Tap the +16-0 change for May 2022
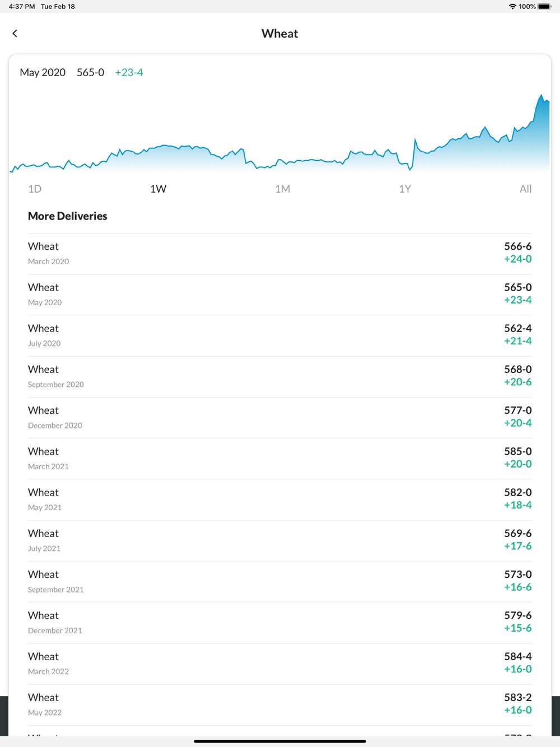The width and height of the screenshot is (560, 747). pyautogui.click(x=518, y=710)
